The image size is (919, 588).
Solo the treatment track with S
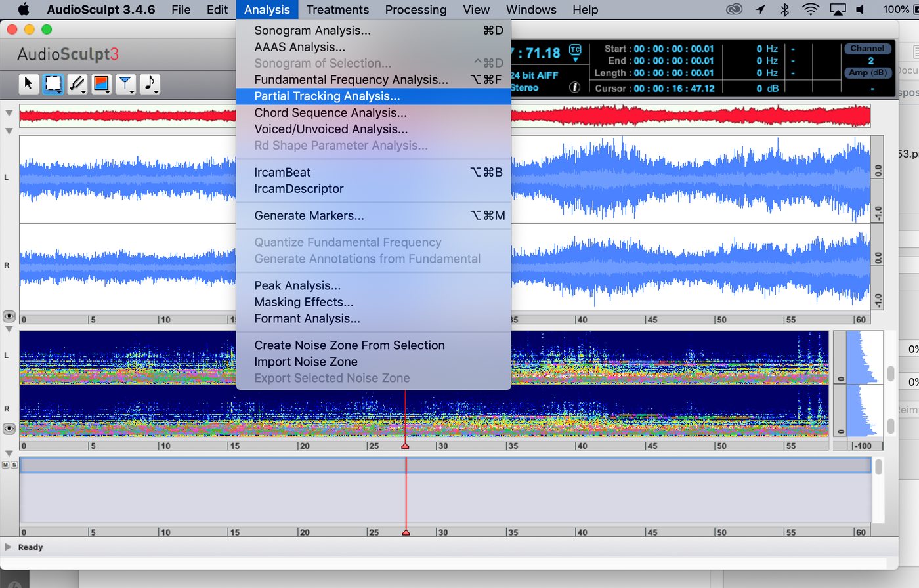(x=13, y=465)
